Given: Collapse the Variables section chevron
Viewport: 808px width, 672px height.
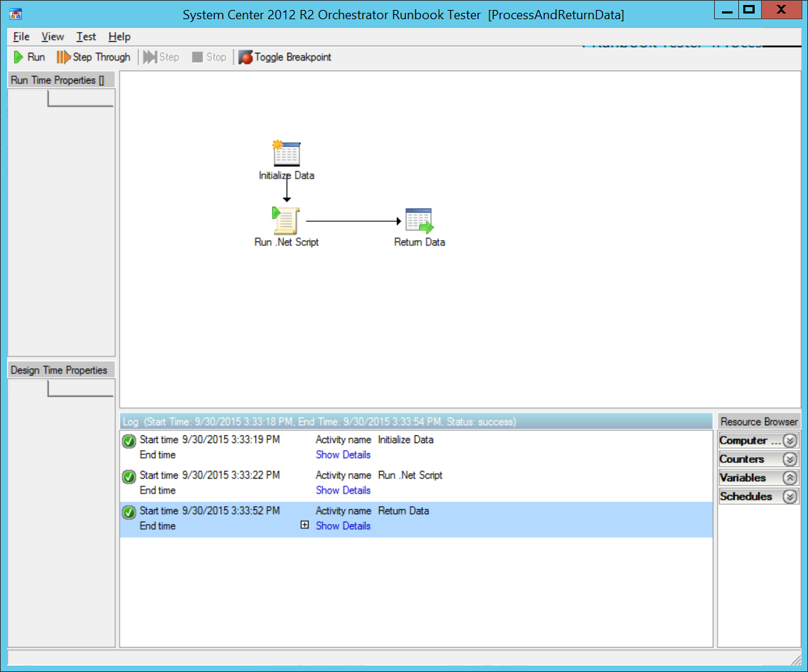Looking at the screenshot, I should (x=790, y=478).
